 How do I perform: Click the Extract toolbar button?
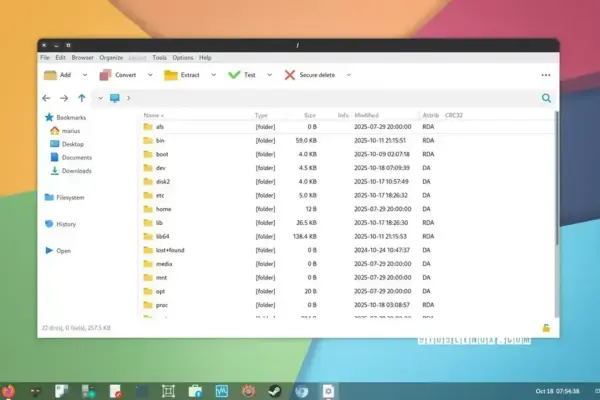[182, 75]
